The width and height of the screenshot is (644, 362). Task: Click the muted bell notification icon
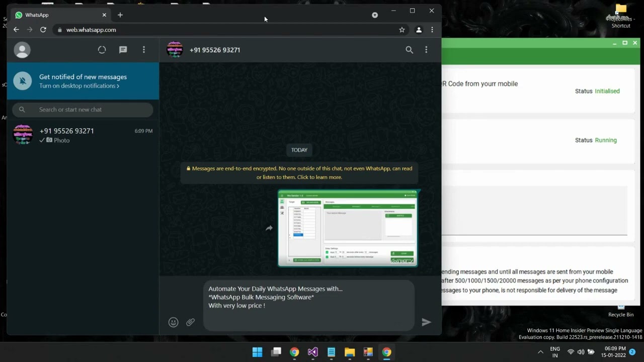point(23,81)
